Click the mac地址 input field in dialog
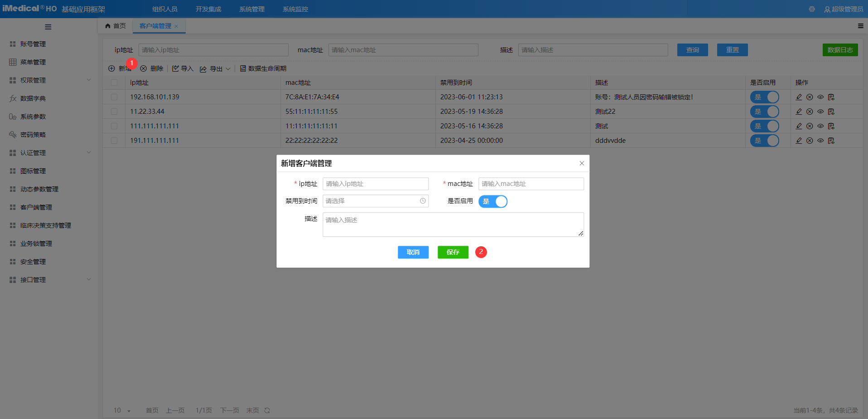 [x=531, y=184]
